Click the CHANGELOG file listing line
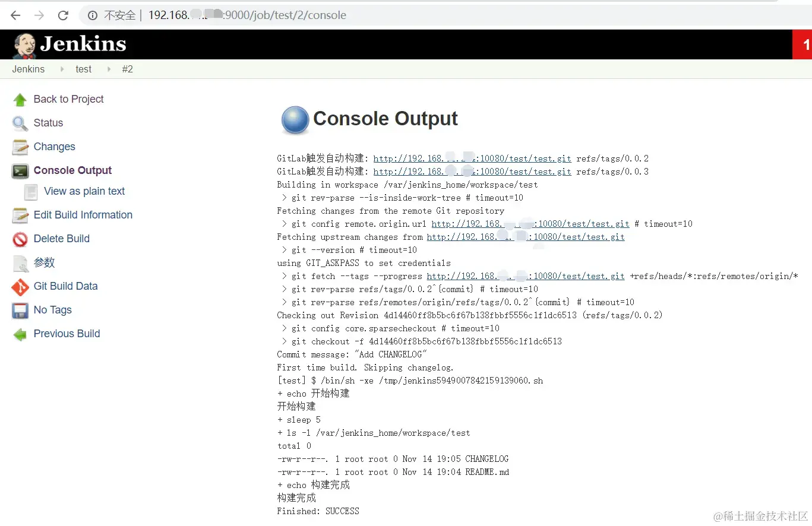 pos(393,459)
